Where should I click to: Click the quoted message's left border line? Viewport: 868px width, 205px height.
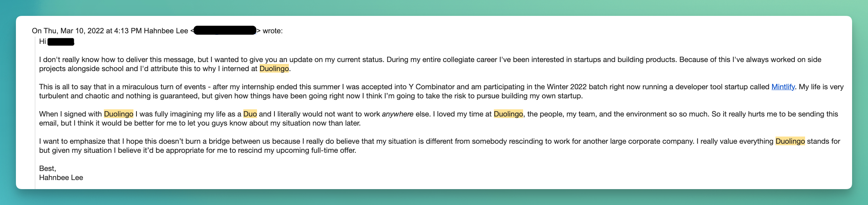tap(35, 113)
